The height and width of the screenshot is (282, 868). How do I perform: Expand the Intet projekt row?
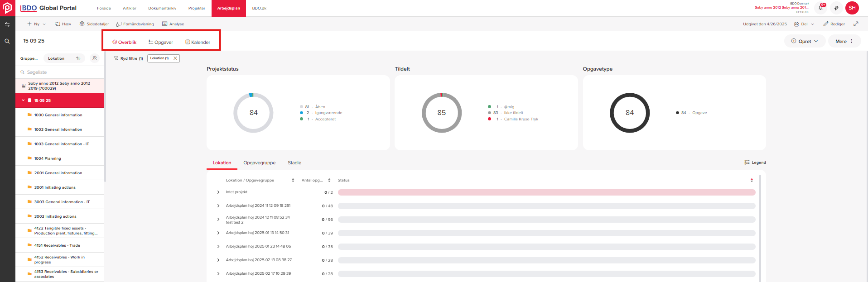[218, 192]
